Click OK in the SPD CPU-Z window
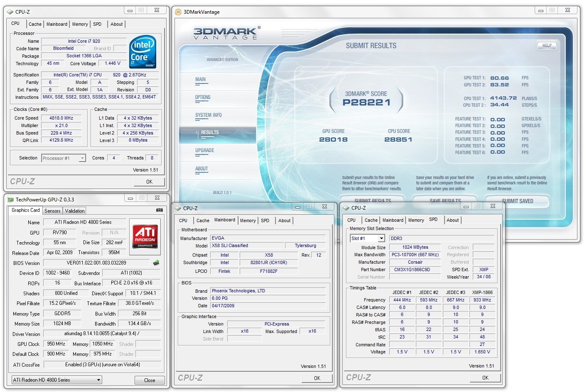Screen dimensions: 587x392 (x=485, y=377)
